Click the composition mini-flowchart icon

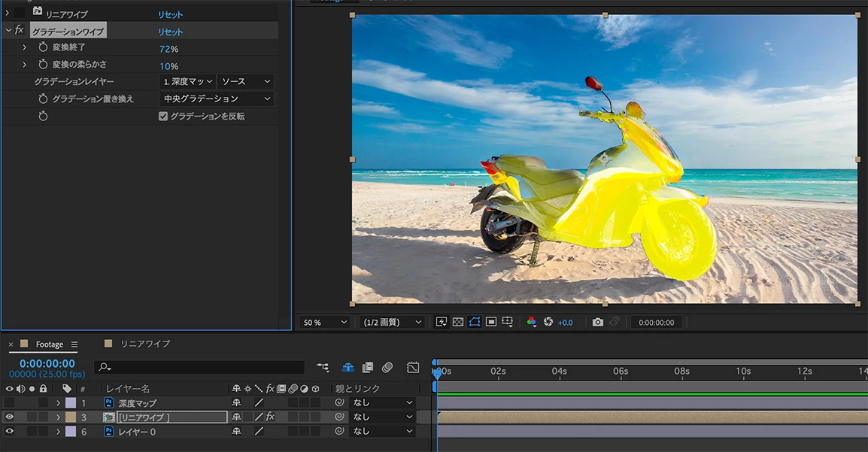point(323,368)
